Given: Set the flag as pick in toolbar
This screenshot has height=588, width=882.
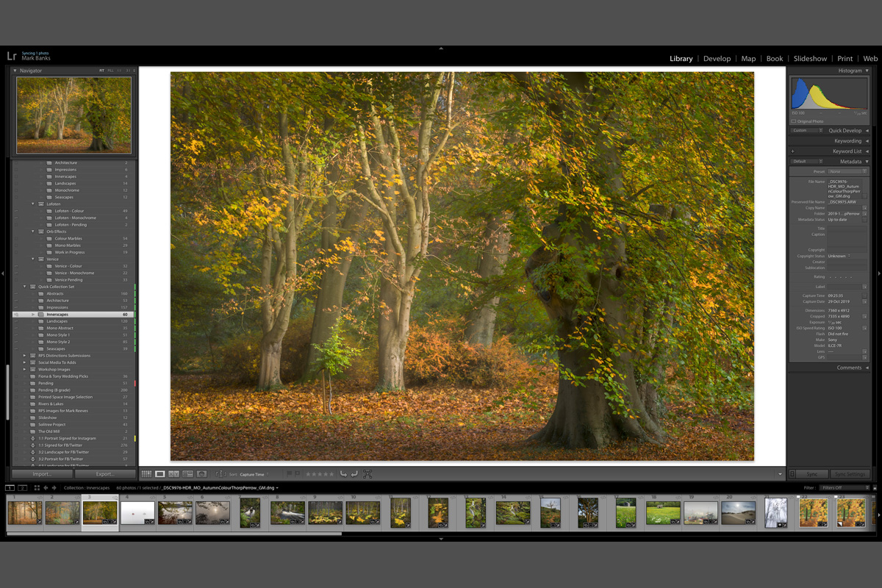Looking at the screenshot, I should pyautogui.click(x=289, y=475).
